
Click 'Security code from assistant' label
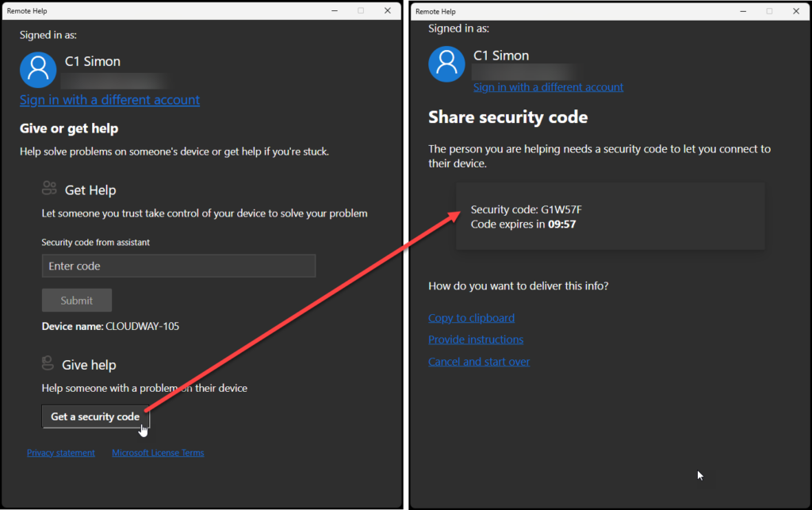tap(96, 243)
